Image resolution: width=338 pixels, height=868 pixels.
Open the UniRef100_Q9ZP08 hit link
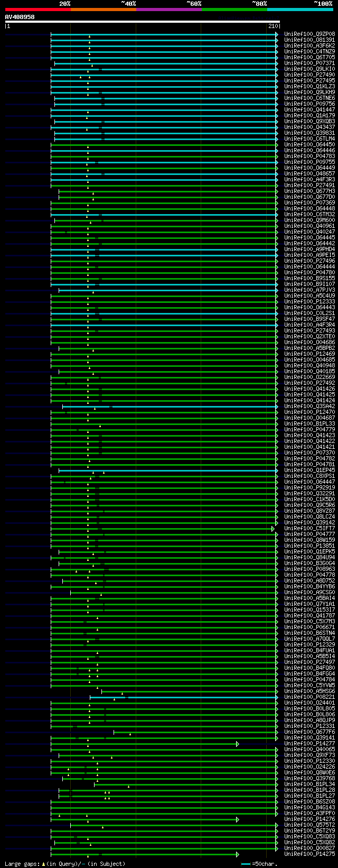click(309, 34)
